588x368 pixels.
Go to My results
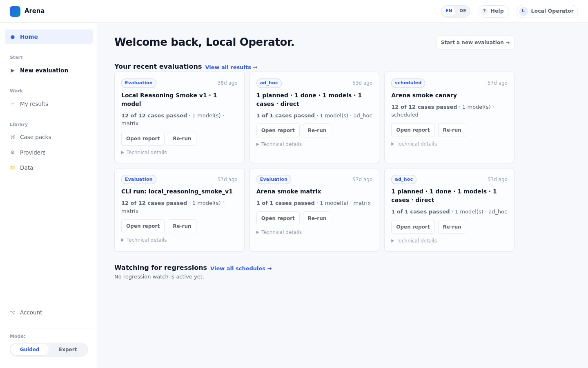[x=49, y=104]
